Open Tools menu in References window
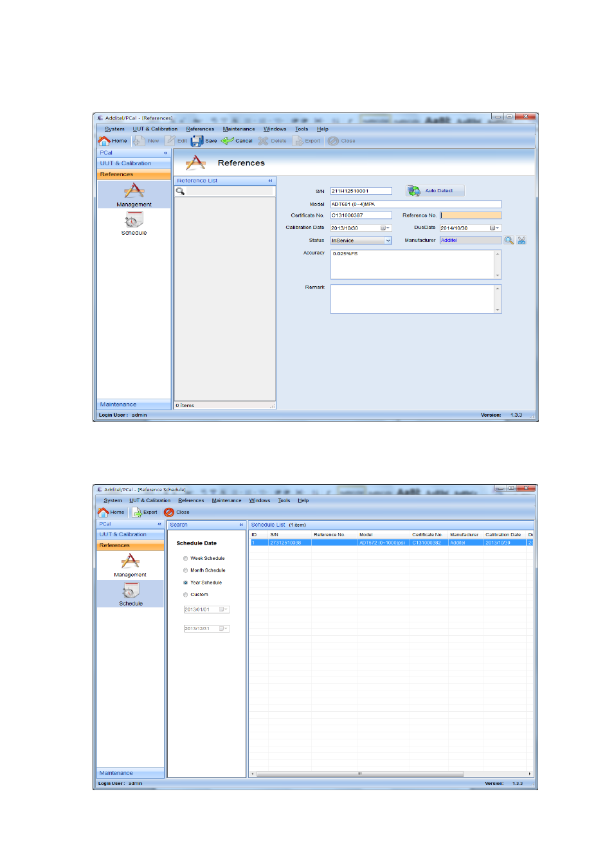 (x=301, y=129)
